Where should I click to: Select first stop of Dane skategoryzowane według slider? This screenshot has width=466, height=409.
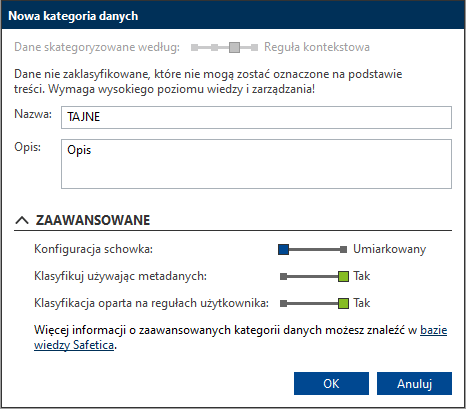[194, 47]
